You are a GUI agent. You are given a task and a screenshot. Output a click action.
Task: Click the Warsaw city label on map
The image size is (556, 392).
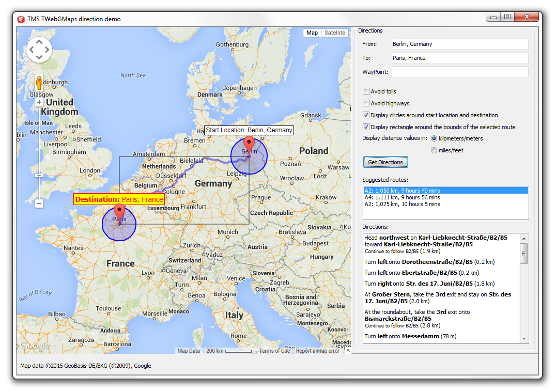(338, 167)
